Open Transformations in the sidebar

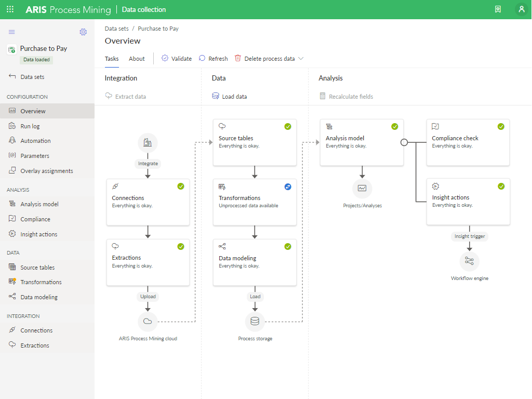[47, 282]
